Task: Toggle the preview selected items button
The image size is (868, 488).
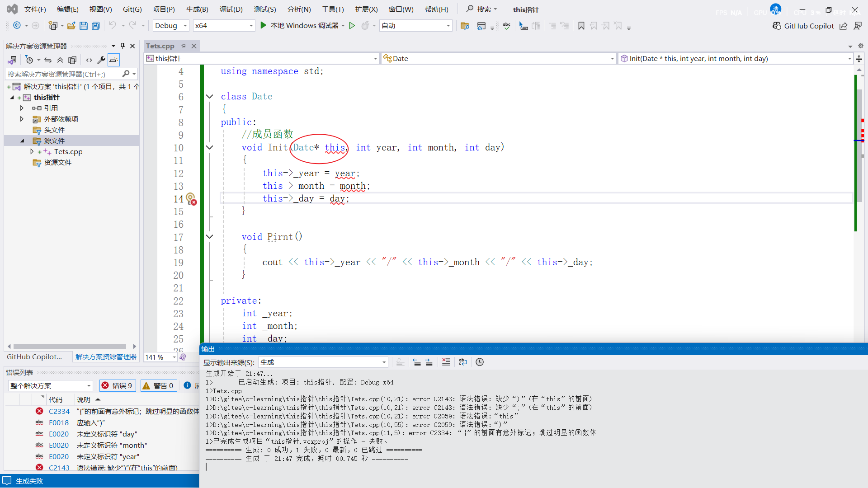Action: [x=113, y=60]
